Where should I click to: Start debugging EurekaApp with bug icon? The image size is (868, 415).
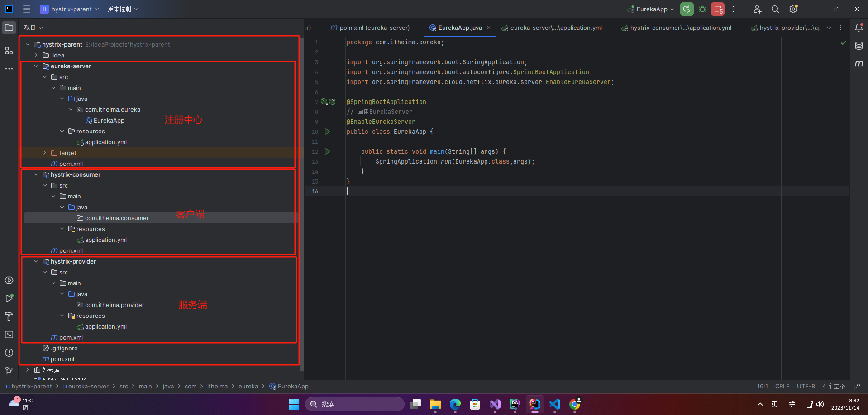[x=702, y=9]
